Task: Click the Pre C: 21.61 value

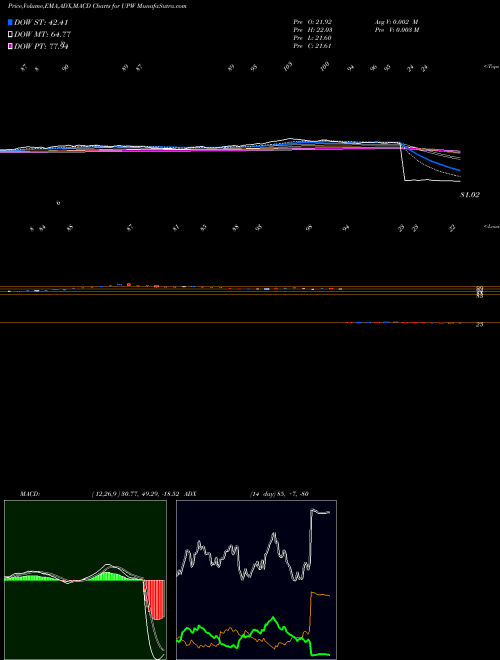Action: click(x=313, y=45)
